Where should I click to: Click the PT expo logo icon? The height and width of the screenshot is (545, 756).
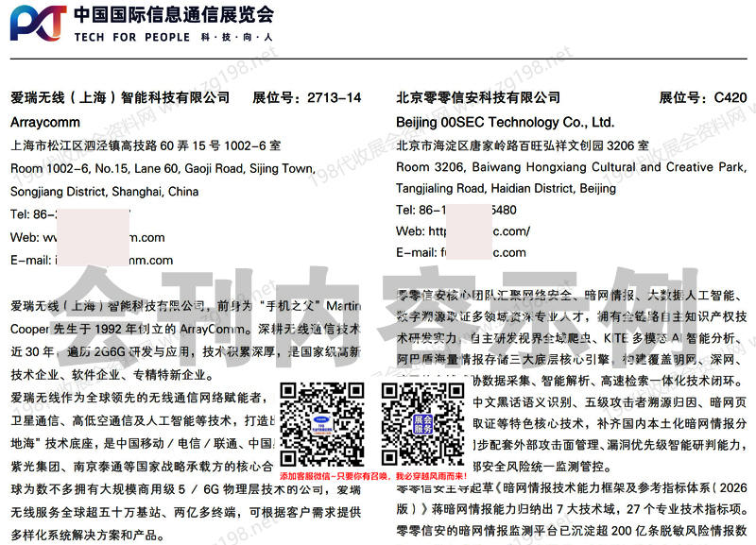38,23
